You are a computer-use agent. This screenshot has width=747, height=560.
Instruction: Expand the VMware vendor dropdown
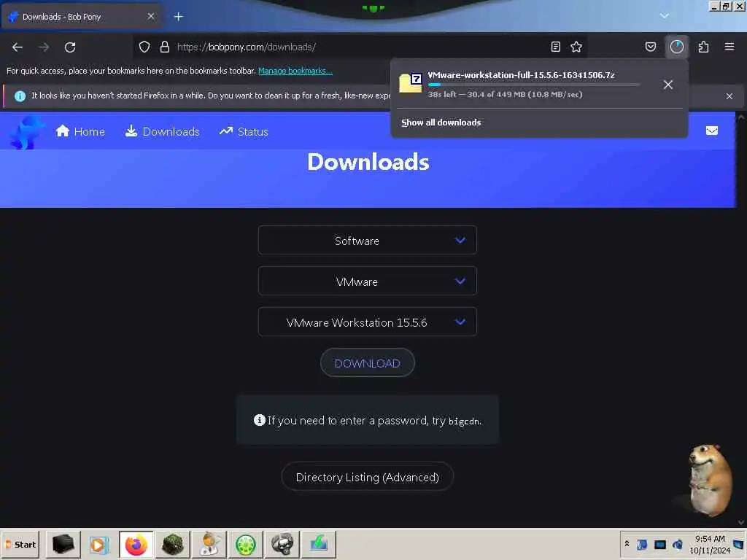(x=368, y=281)
